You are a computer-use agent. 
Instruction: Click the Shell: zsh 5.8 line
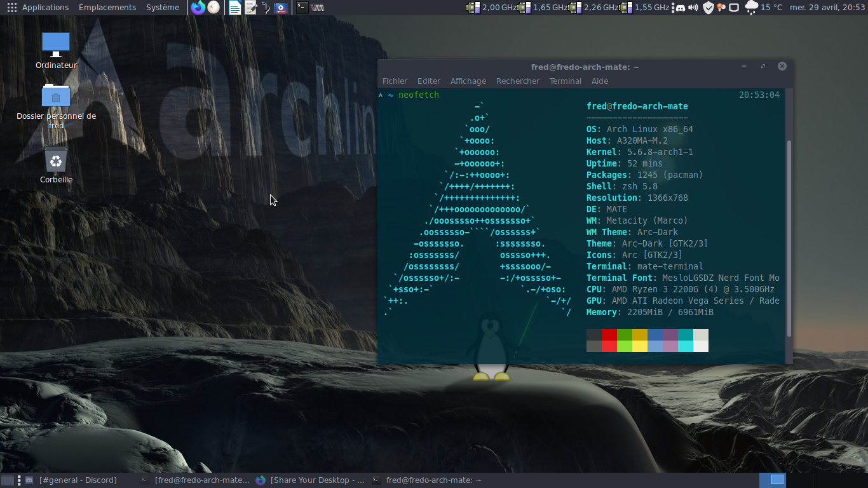click(622, 186)
